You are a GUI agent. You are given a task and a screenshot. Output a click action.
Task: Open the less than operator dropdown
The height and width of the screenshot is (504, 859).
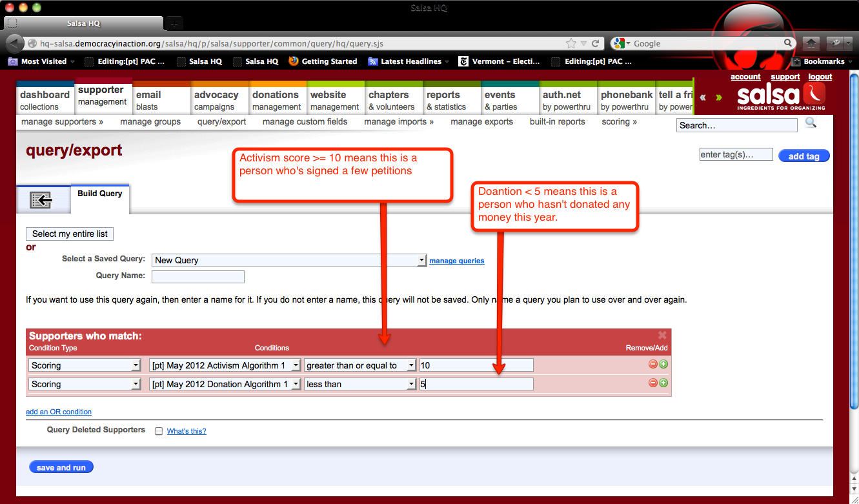coord(360,384)
